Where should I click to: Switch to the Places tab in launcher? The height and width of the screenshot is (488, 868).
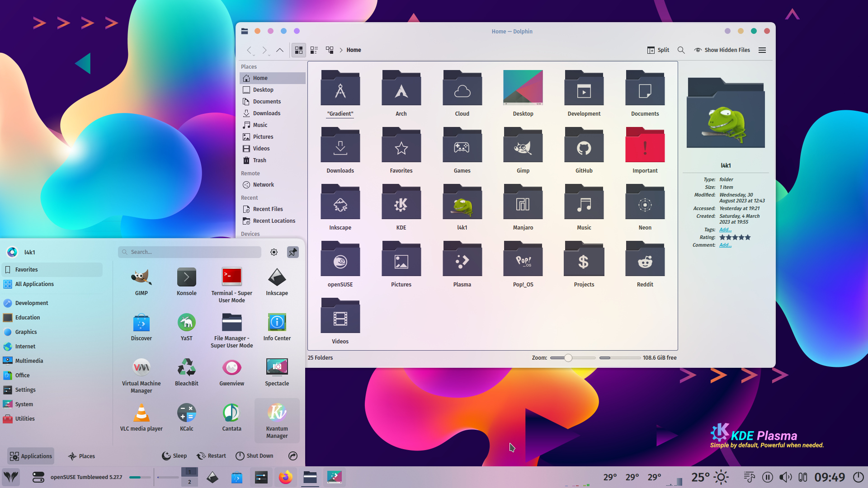tap(81, 456)
